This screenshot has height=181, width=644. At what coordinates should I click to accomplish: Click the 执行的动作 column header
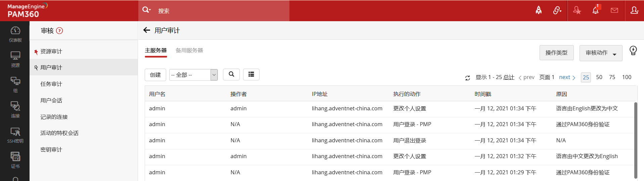pos(407,94)
